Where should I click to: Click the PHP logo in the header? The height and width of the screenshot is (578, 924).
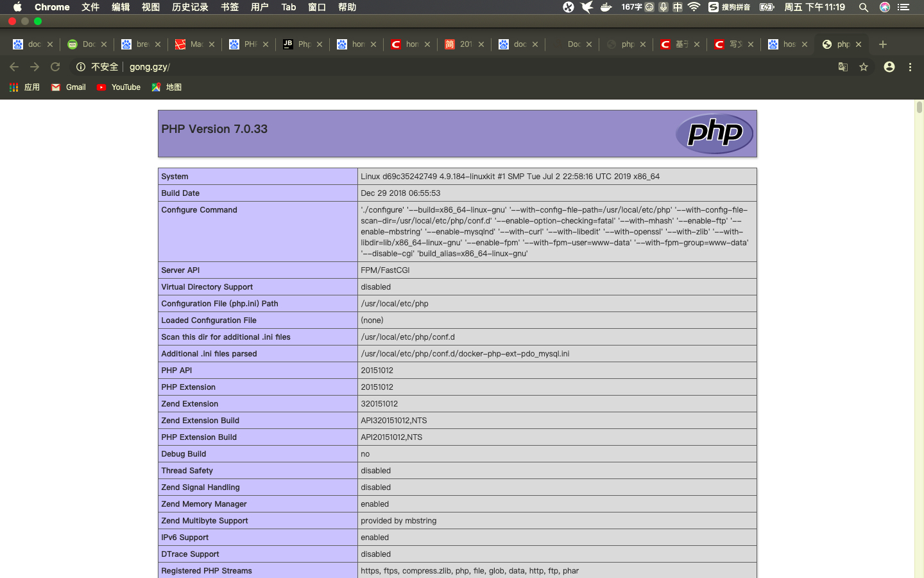[714, 134]
